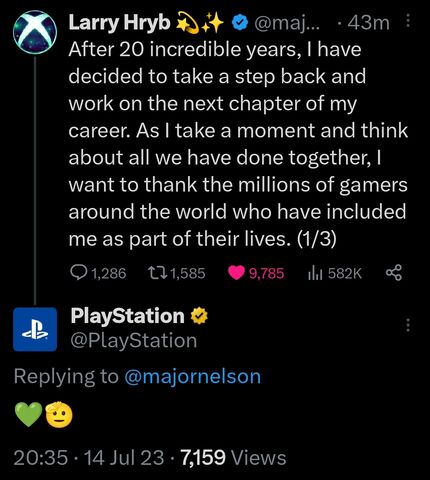View analytics bar-chart icon showing 582K

(315, 273)
